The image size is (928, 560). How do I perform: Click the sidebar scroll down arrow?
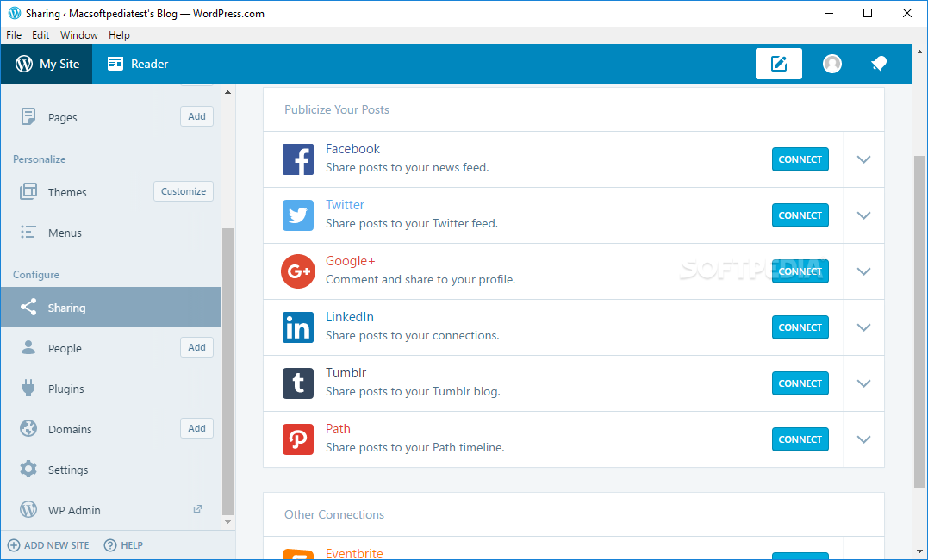(227, 522)
